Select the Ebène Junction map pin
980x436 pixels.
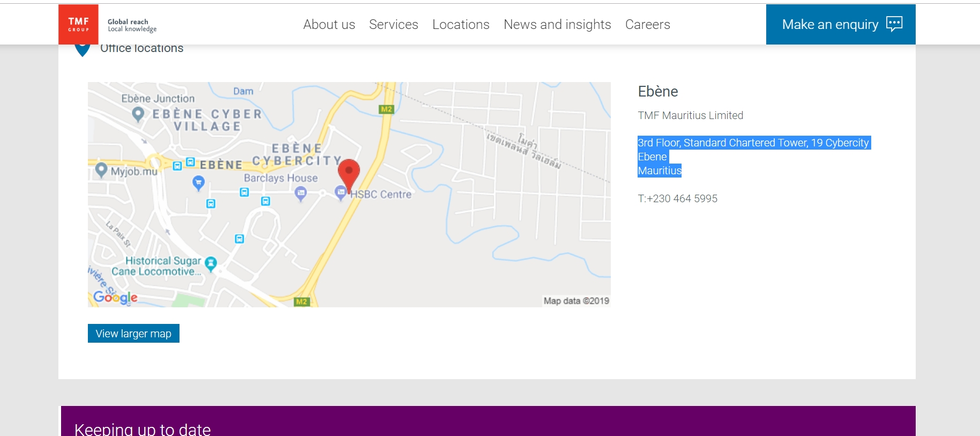[138, 114]
